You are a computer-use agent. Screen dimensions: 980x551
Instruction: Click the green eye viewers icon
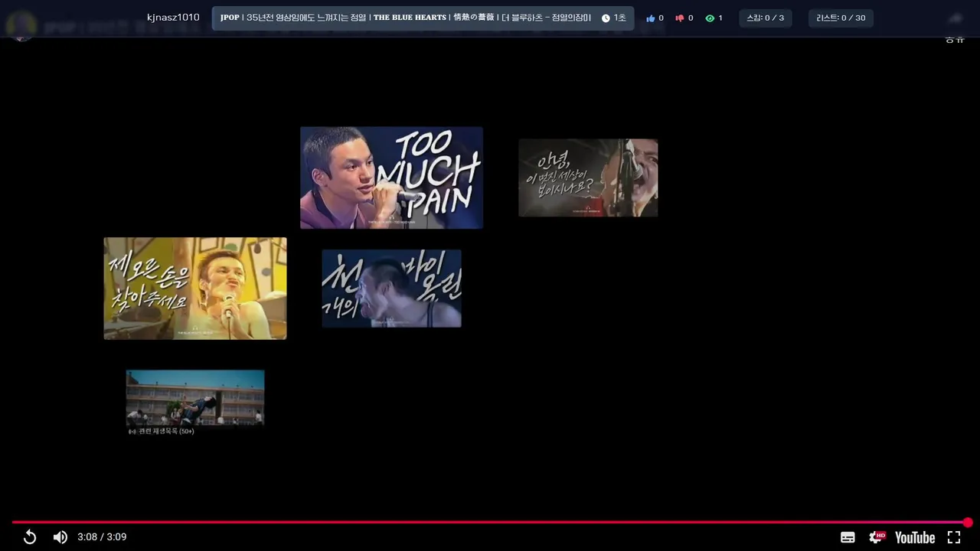[x=710, y=18]
